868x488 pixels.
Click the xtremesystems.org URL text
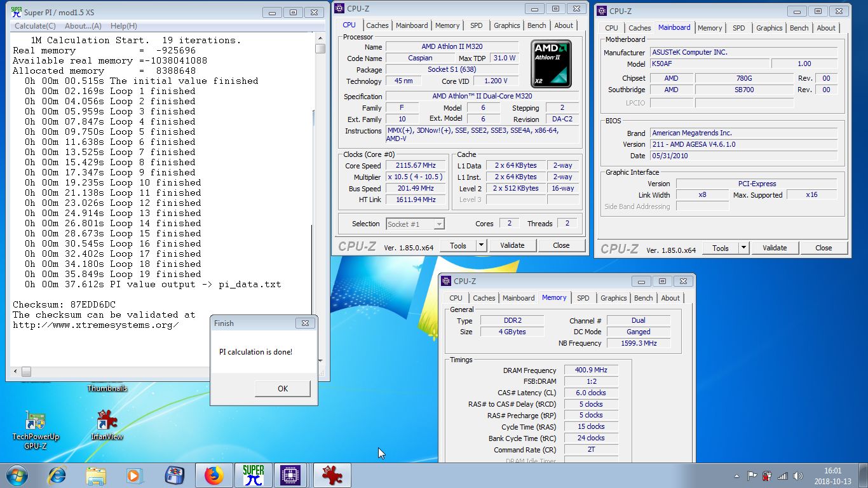[x=95, y=325]
